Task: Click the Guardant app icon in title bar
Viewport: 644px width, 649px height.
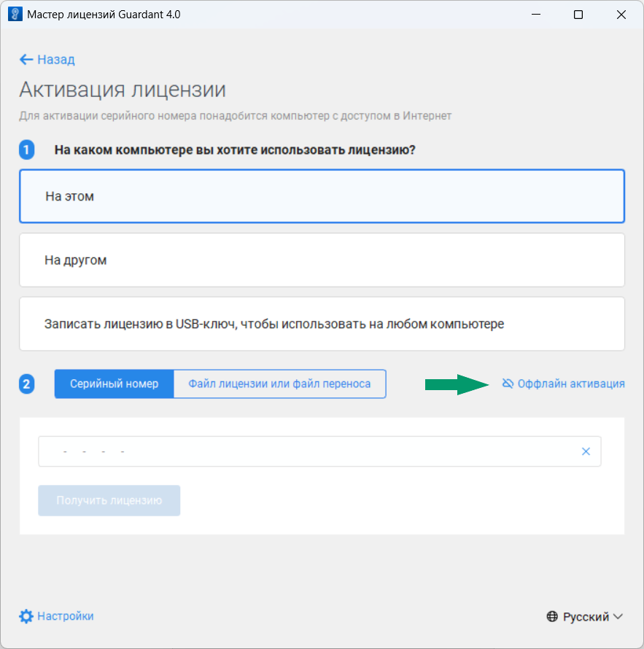Action: (x=15, y=15)
